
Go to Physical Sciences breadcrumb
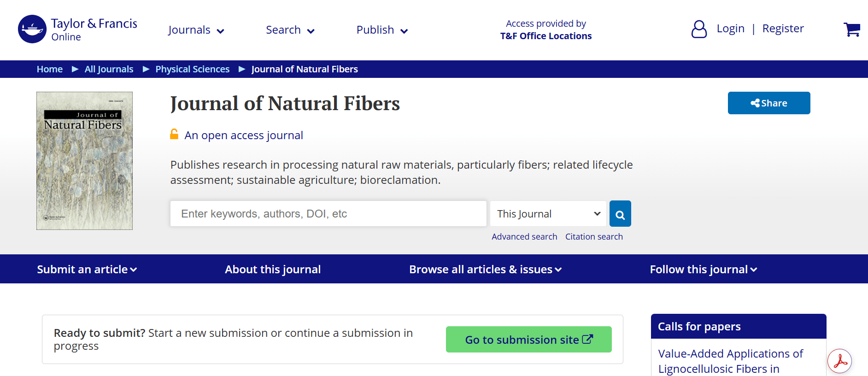[x=193, y=69]
